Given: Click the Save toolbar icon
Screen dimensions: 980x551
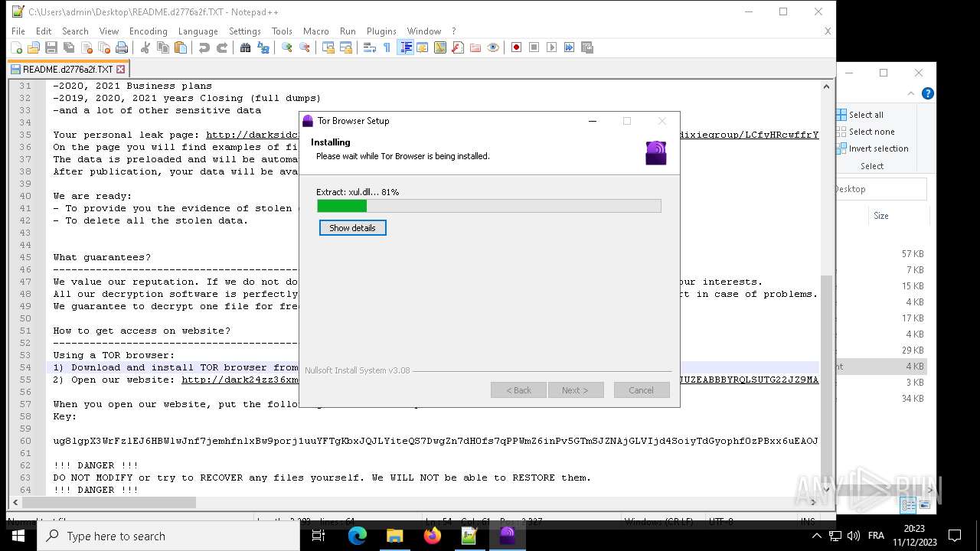Looking at the screenshot, I should (x=51, y=47).
